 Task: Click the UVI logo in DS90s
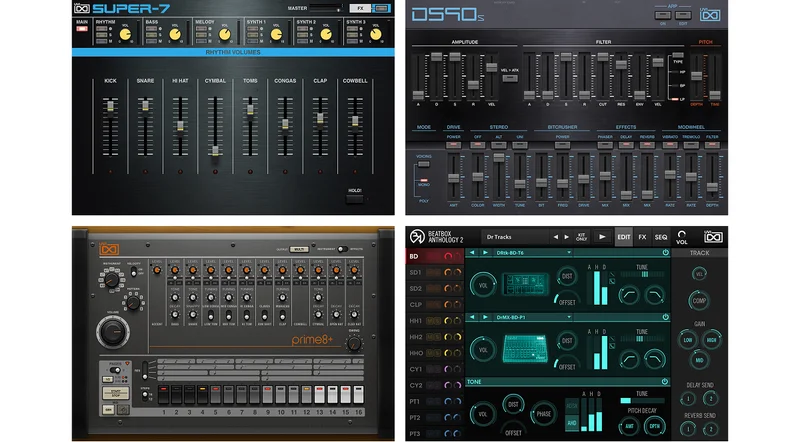click(x=710, y=15)
